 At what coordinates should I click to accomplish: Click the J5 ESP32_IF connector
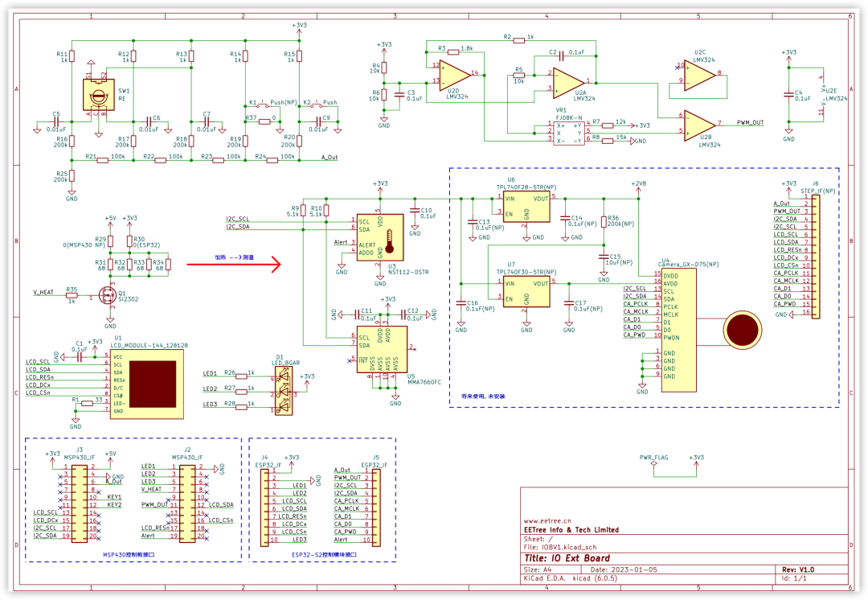click(x=376, y=508)
